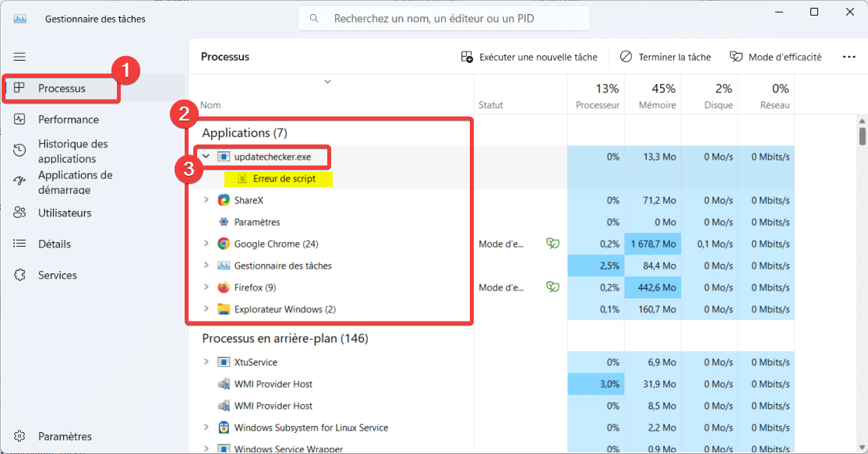
Task: Click the Google Chrome icon in process list
Action: click(x=223, y=243)
